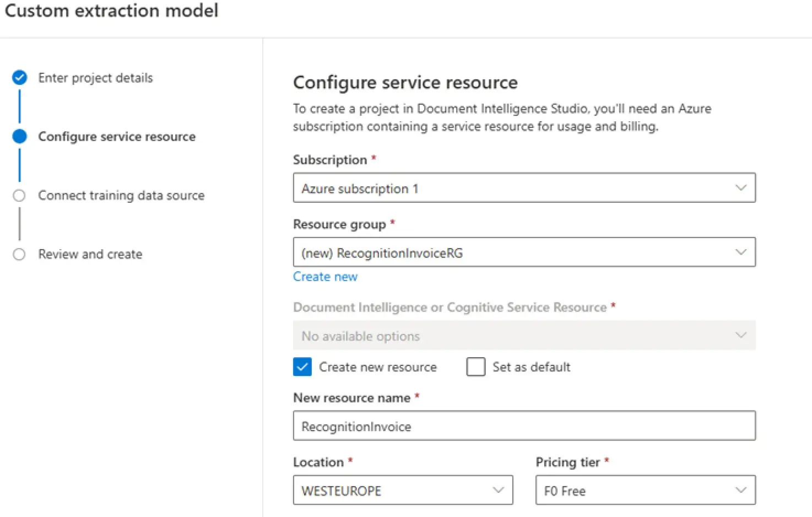Click the New resource name field
This screenshot has height=517, width=812.
point(524,426)
